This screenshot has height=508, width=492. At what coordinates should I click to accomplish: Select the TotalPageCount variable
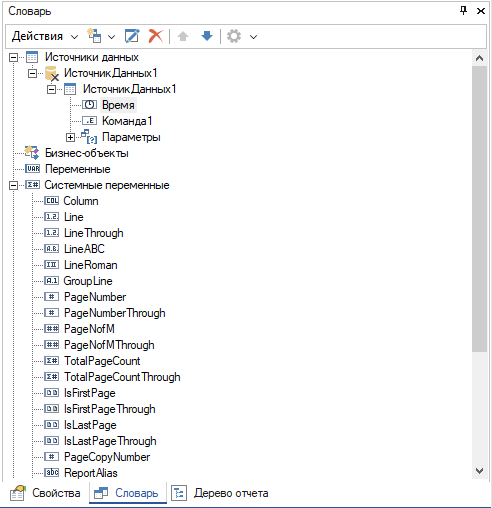click(x=102, y=361)
